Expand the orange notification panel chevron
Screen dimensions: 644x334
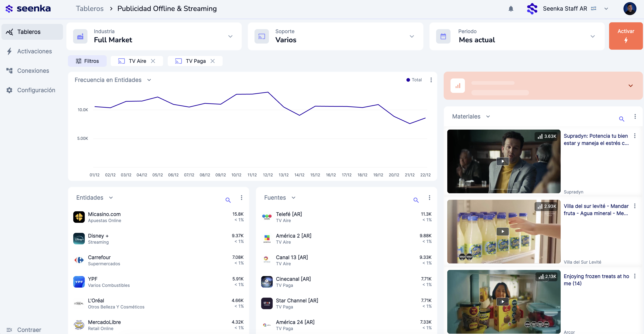[631, 85]
